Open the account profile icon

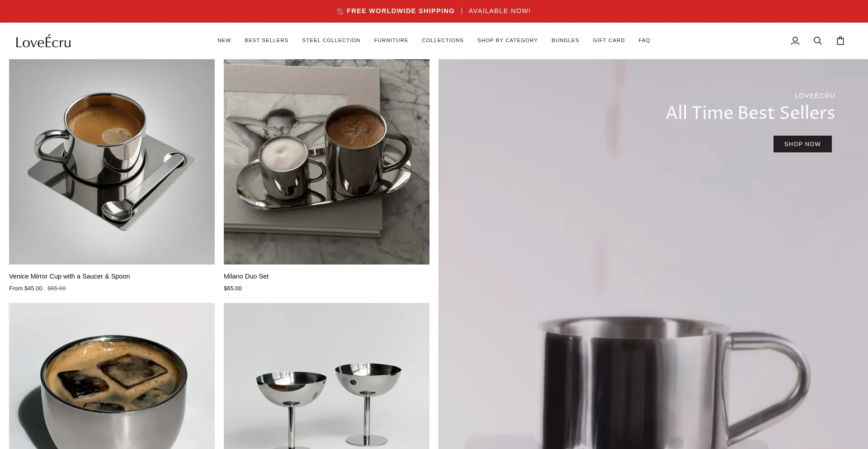pos(795,41)
